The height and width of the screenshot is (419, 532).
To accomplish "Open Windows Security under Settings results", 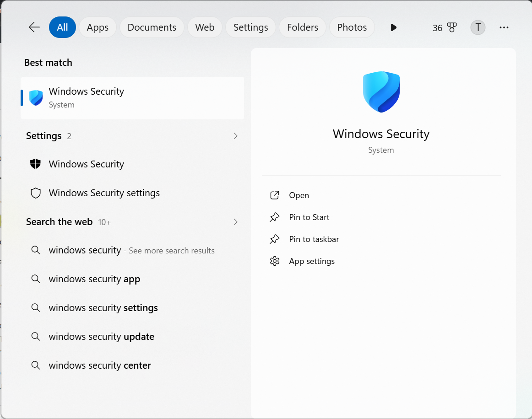I will pyautogui.click(x=132, y=164).
